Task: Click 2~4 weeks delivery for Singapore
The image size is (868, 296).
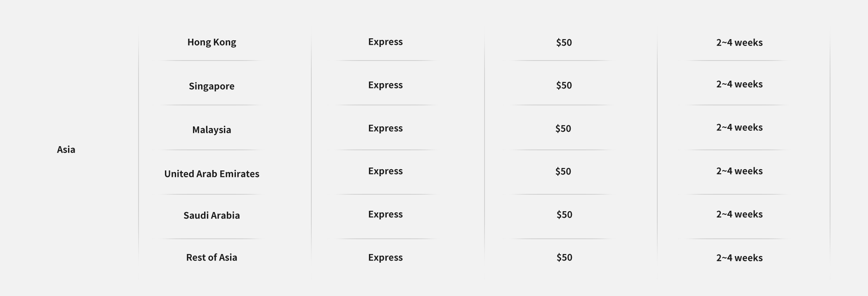Action: pyautogui.click(x=739, y=84)
